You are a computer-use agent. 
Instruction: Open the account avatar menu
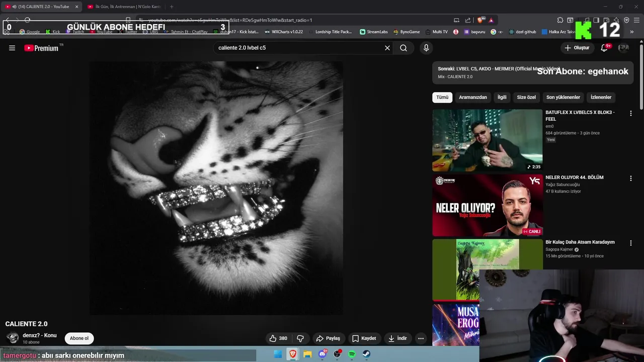tap(623, 48)
